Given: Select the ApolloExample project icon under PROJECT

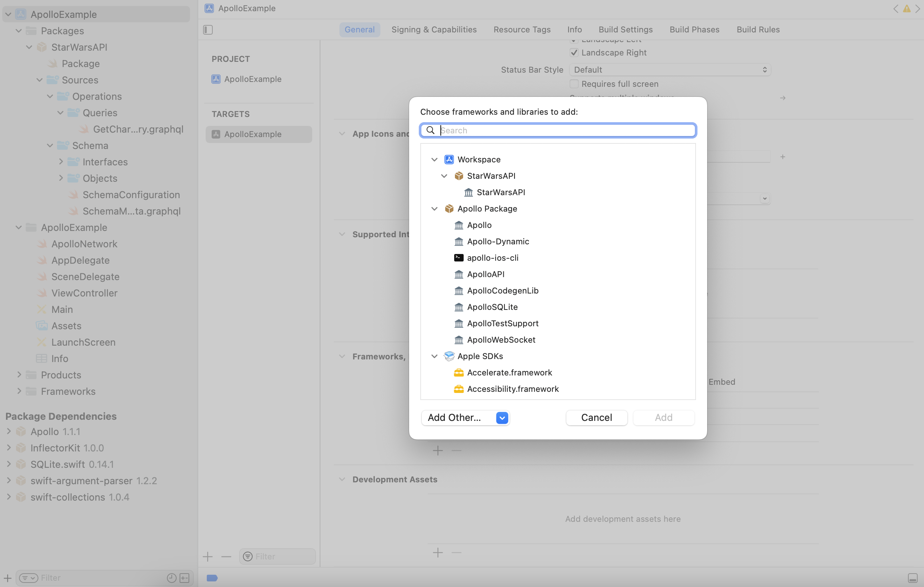Looking at the screenshot, I should pos(216,79).
